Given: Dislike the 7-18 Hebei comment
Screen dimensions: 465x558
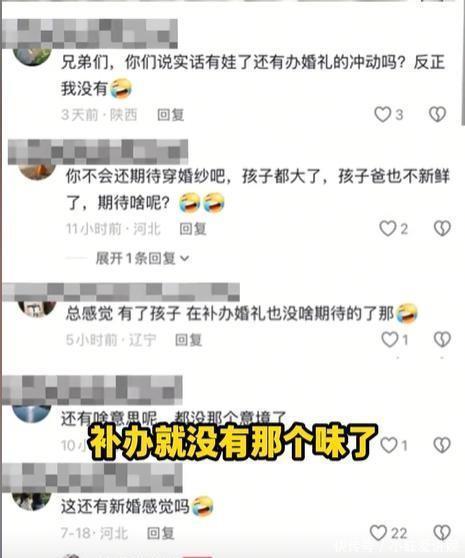Looking at the screenshot, I should point(442,533).
